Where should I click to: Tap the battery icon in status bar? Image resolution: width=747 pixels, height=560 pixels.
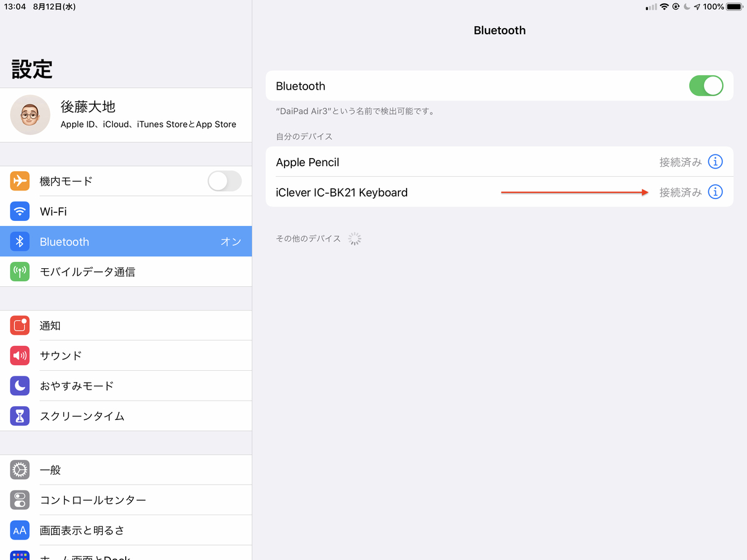735,7
